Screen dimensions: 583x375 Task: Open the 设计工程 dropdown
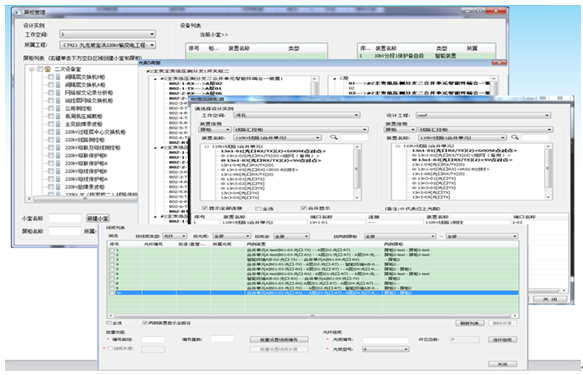click(x=483, y=115)
